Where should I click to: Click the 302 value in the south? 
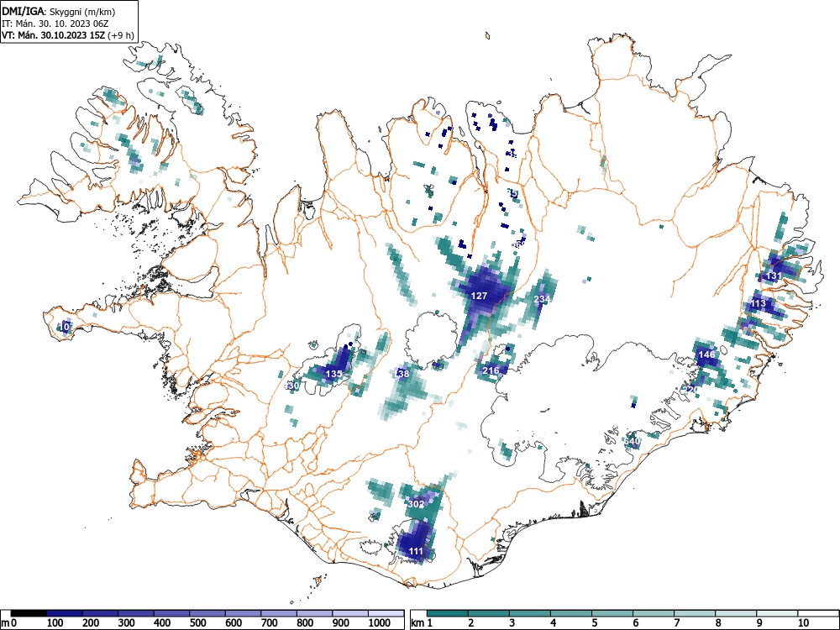tap(417, 504)
